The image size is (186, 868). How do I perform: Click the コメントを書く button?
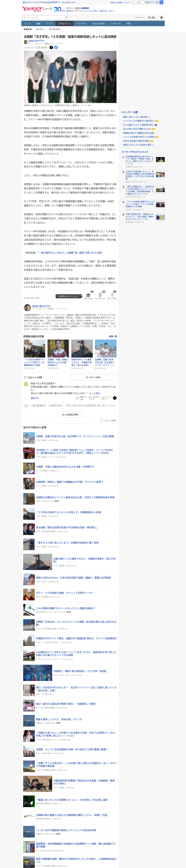click(93, 377)
